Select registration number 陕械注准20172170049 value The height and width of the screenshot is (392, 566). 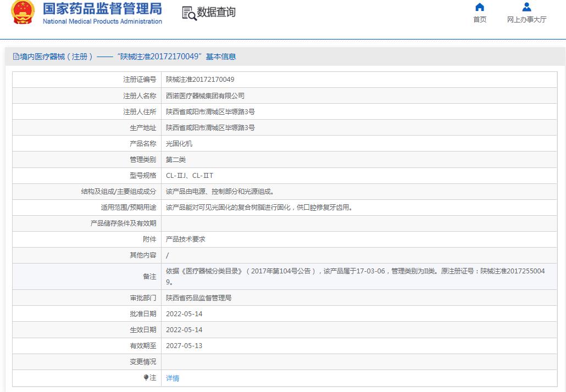click(x=200, y=80)
